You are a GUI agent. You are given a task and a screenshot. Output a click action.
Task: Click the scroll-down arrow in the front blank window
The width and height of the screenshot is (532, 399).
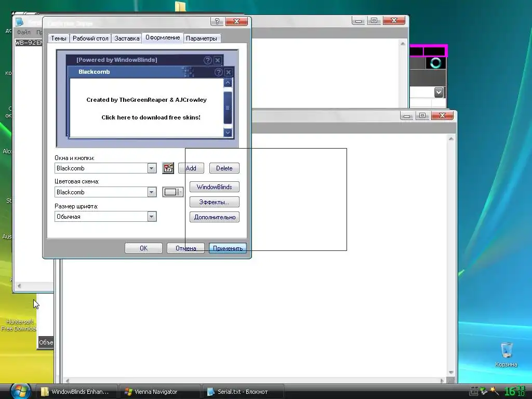pyautogui.click(x=451, y=372)
